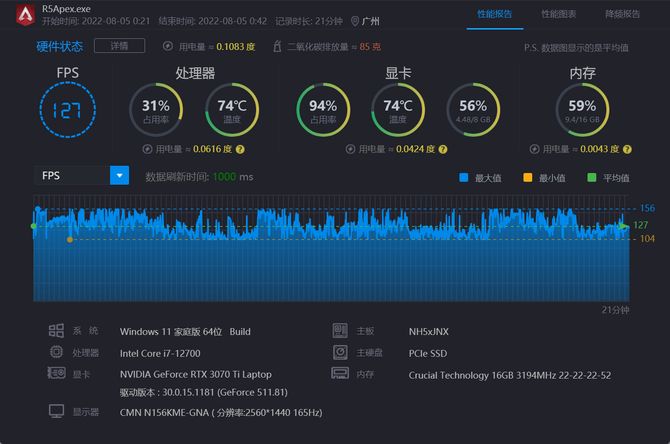
Task: Switch to the 性能报告 tab
Action: 494,14
